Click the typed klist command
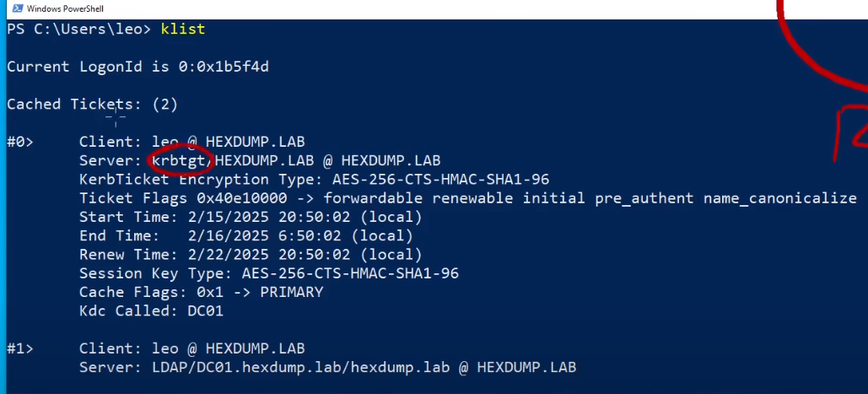The width and height of the screenshot is (868, 394). (183, 30)
